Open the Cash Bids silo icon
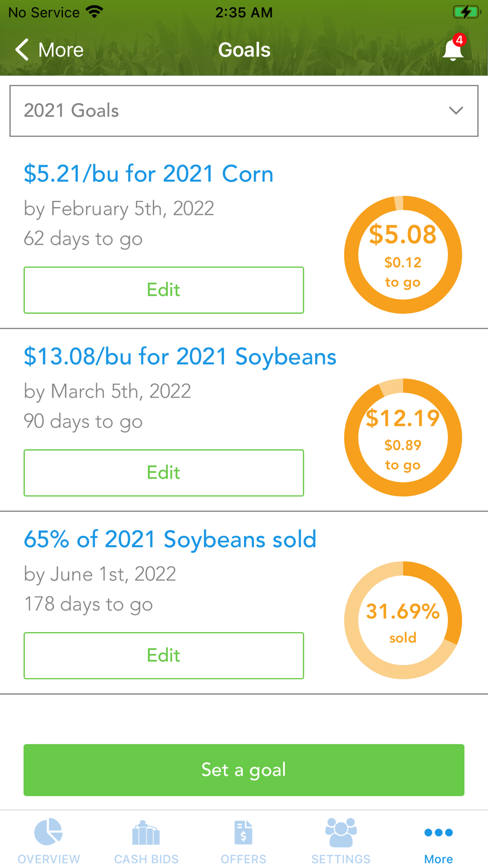Screen dimensions: 488x868 (146, 832)
